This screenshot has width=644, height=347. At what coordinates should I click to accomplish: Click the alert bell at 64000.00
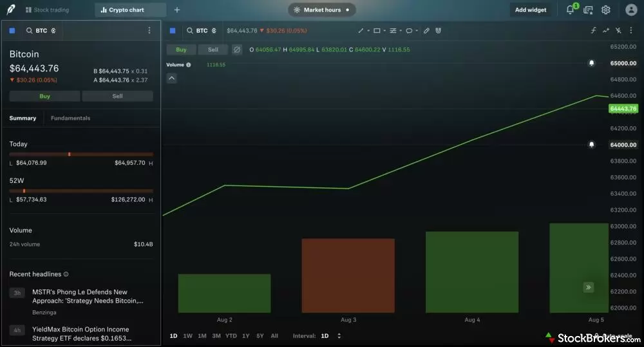591,145
